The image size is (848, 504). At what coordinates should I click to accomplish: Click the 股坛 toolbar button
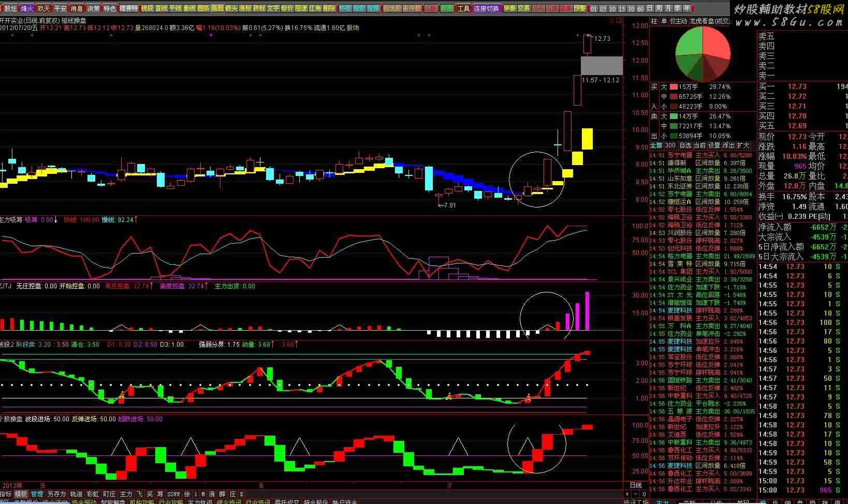(10, 8)
